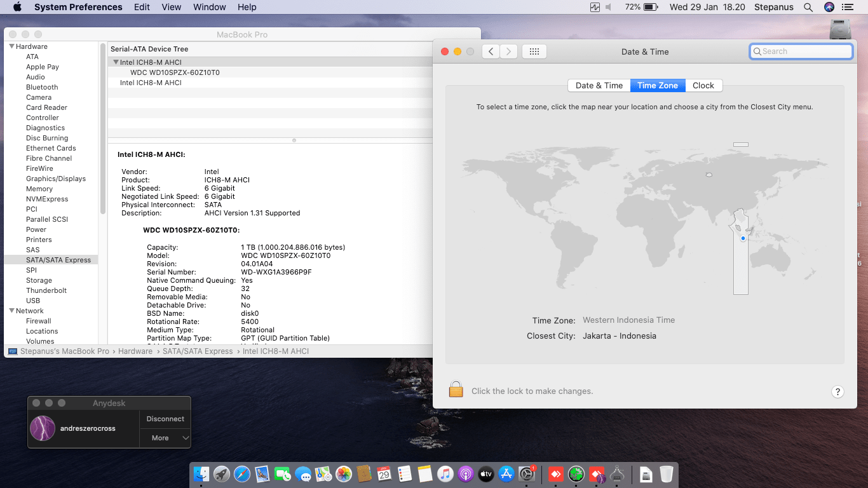Select Storage in the Hardware list
The image size is (868, 488).
(39, 280)
